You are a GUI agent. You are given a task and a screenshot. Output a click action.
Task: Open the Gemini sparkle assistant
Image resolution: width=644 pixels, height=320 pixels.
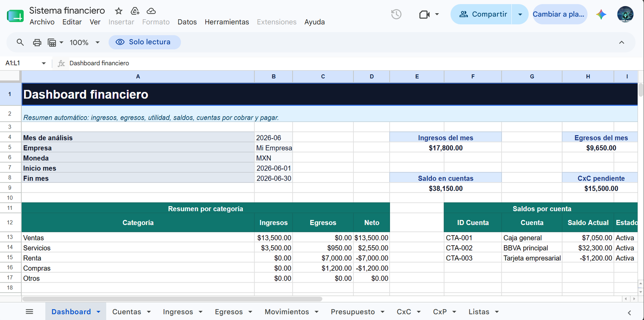pos(601,14)
